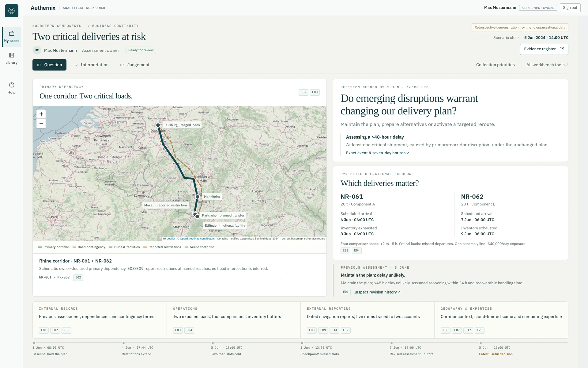Select the 5 Jun 13:30 UTC timeline marker
This screenshot has width=588, height=368.
point(302,343)
